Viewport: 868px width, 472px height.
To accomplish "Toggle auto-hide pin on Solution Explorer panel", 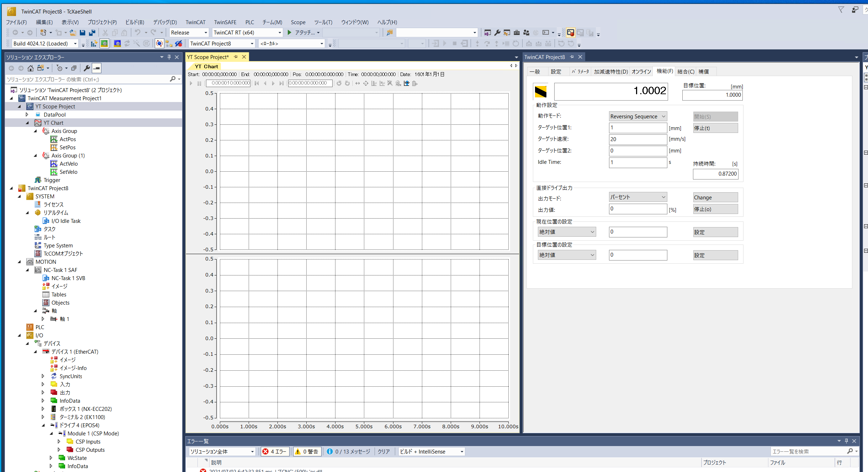I will [x=169, y=57].
